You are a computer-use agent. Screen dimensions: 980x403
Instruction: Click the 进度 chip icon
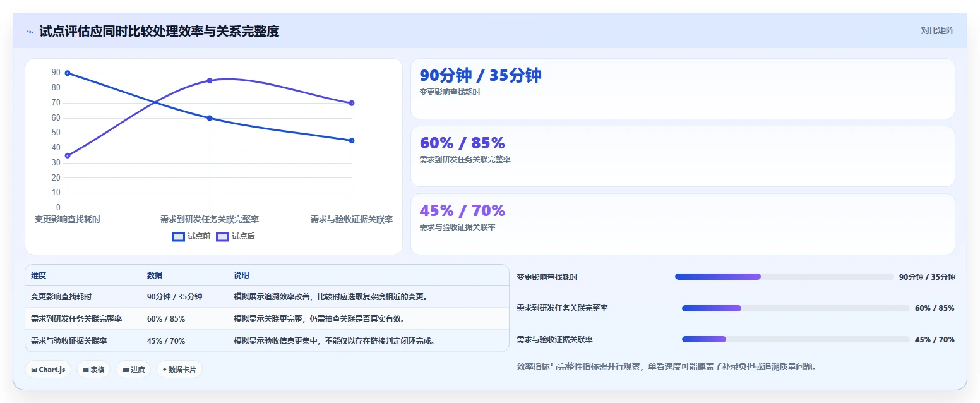[x=126, y=370]
